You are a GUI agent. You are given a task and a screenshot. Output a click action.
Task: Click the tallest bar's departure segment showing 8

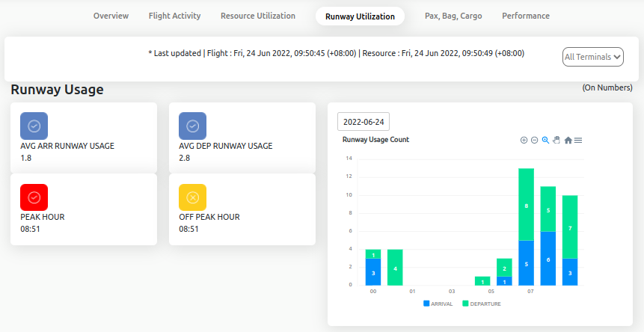click(x=527, y=204)
